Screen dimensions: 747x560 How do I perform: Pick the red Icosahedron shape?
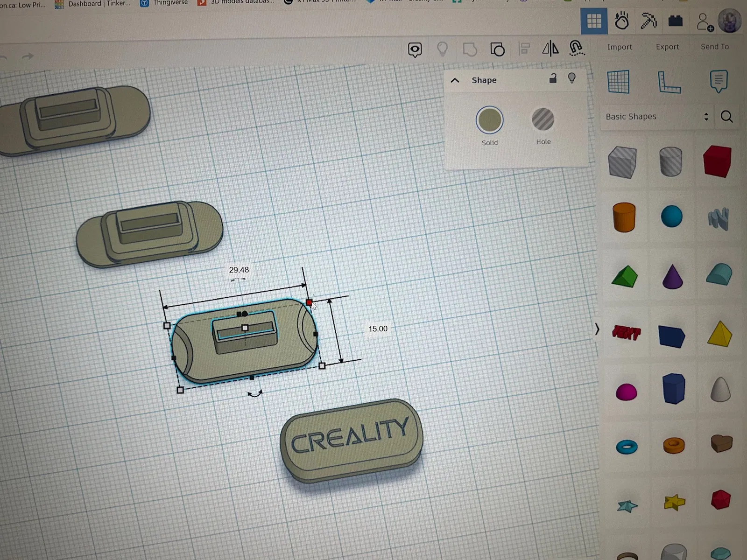(x=720, y=499)
